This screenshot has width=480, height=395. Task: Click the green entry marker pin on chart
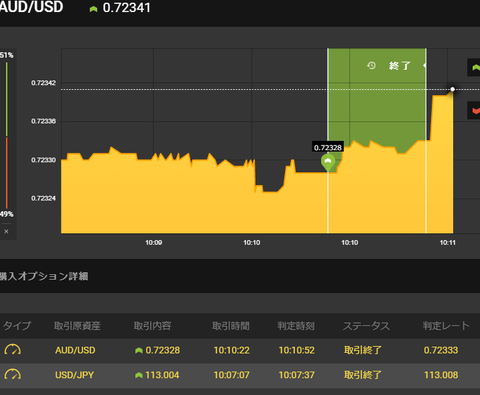(x=328, y=163)
